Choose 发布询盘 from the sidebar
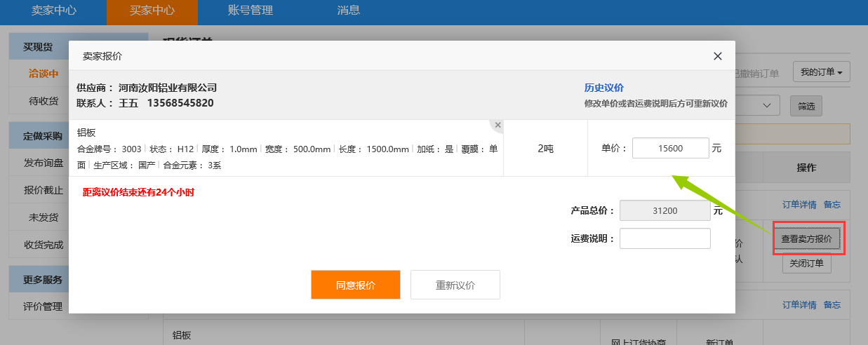The height and width of the screenshot is (345, 868). click(44, 163)
